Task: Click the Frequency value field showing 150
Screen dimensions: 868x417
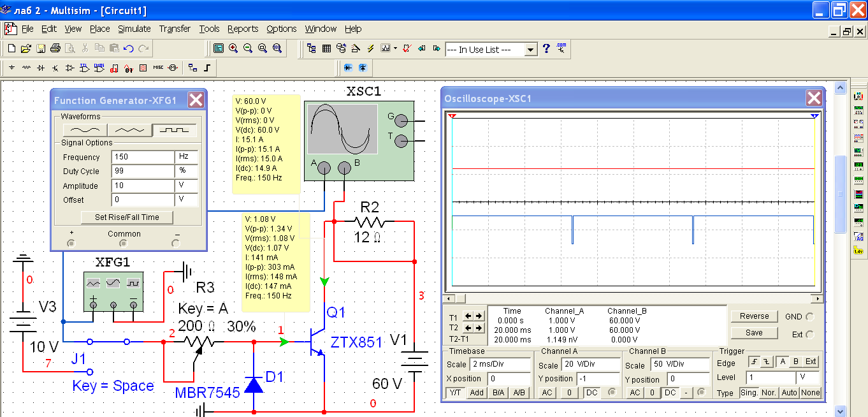Action: 143,157
